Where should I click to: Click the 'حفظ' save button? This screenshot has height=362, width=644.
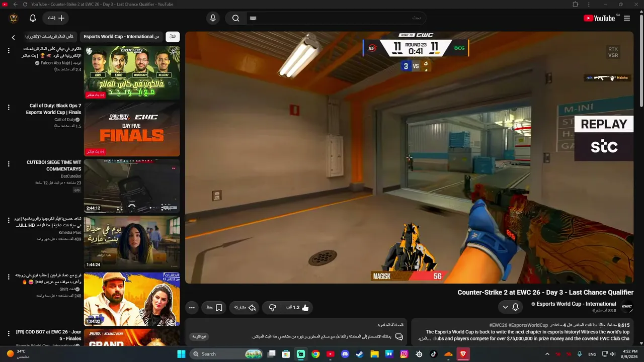click(x=214, y=307)
